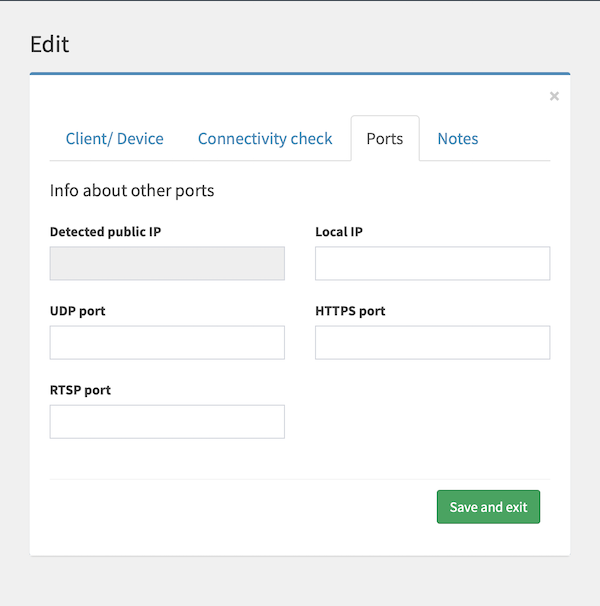Close the Edit dialog with the X
Image resolution: width=600 pixels, height=606 pixels.
click(554, 96)
